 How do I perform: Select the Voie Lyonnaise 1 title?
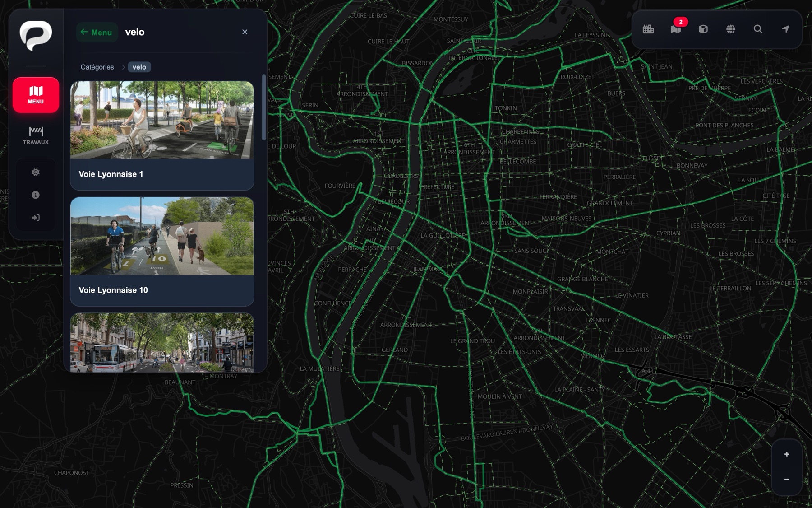pos(111,174)
